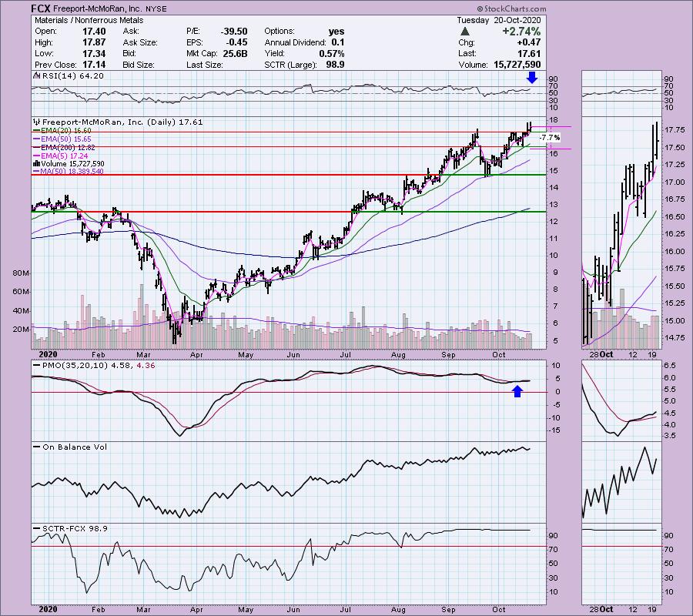Image resolution: width=693 pixels, height=616 pixels.
Task: Click the On Balance Vol panel label
Action: coord(71,447)
